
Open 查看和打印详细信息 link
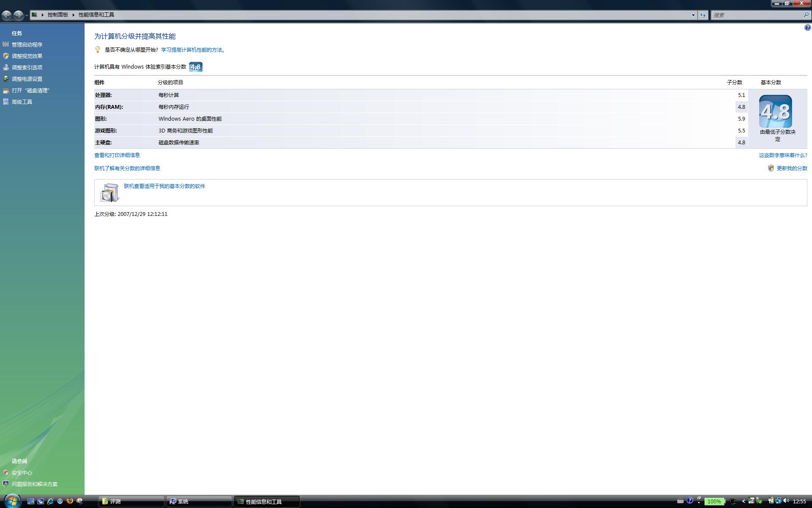click(x=117, y=155)
